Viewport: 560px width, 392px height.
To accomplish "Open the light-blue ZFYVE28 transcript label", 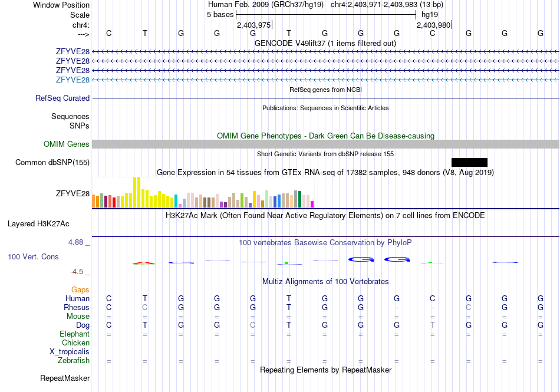I will coord(73,80).
